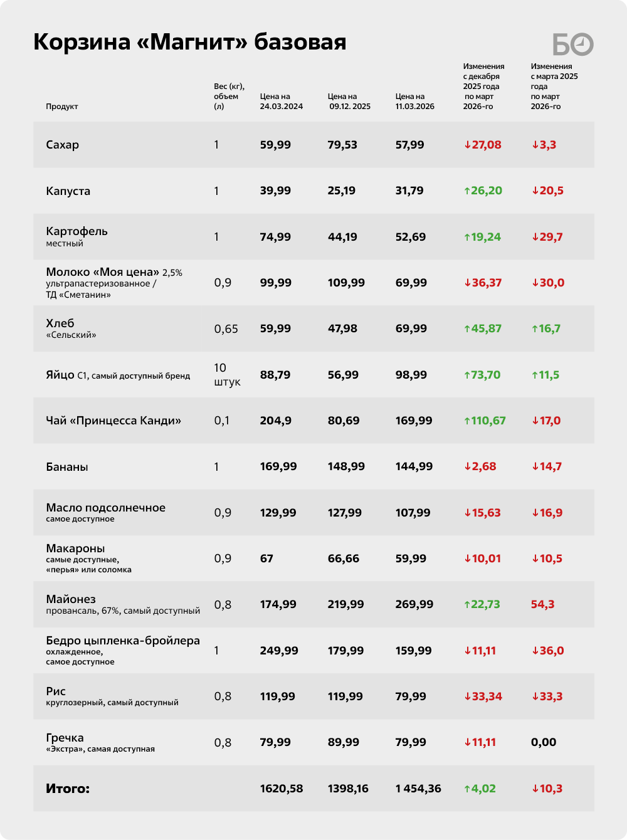Click the БО clock logo
The height and width of the screenshot is (840, 627).
click(x=573, y=44)
